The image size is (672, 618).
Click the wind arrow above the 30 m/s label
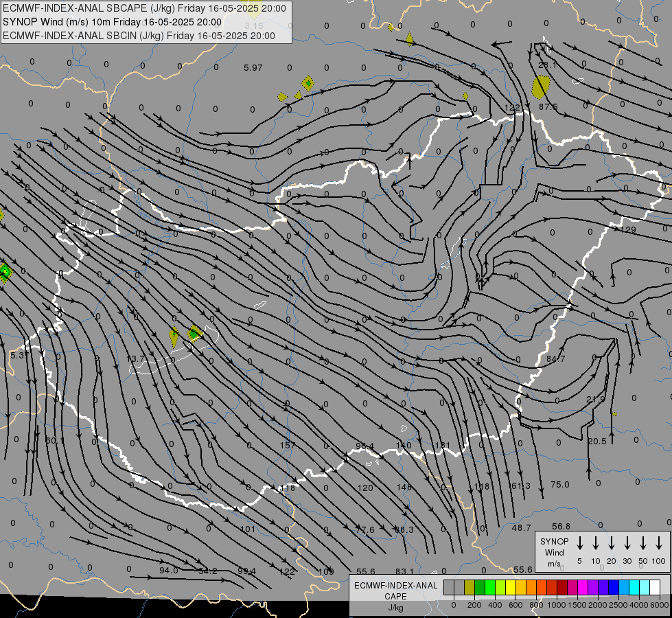pyautogui.click(x=627, y=543)
